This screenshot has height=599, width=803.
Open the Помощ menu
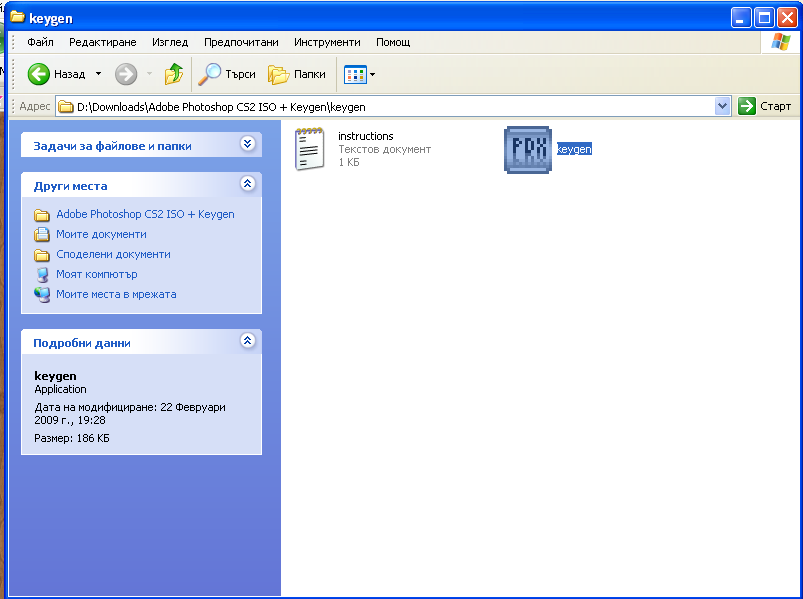pos(393,42)
